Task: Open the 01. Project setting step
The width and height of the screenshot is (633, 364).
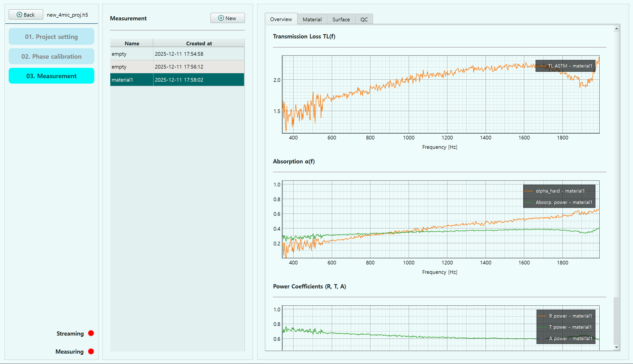Action: tap(51, 37)
